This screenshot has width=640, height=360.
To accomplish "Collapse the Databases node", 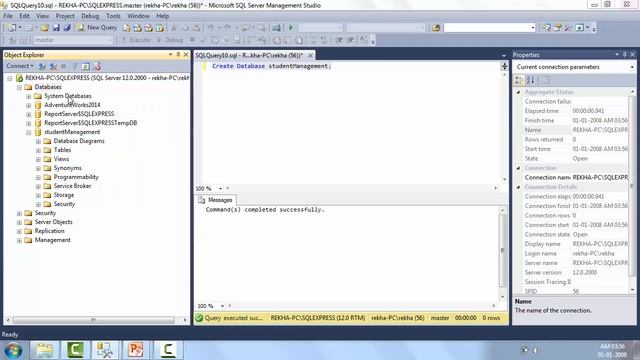I will tap(19, 87).
